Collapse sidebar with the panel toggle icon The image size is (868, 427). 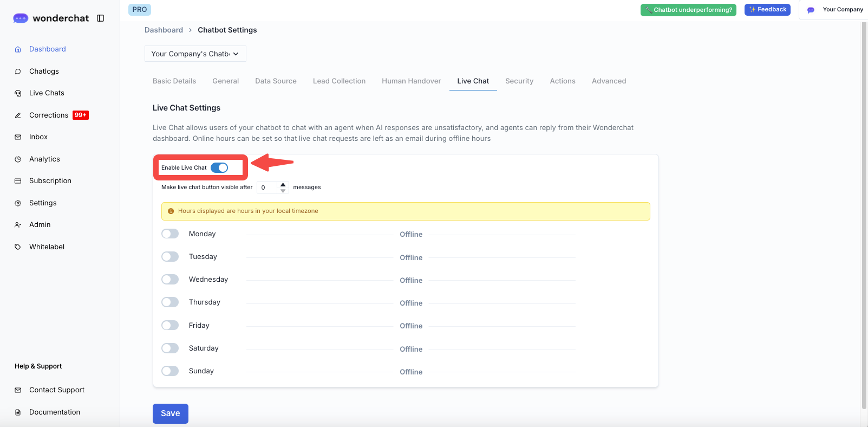click(100, 18)
